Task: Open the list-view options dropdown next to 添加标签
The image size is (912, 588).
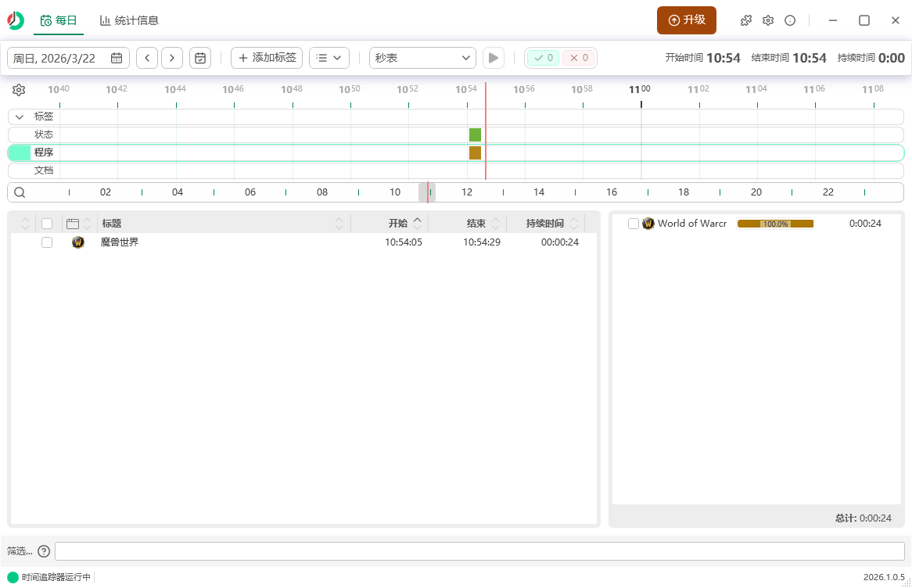Action: [329, 57]
